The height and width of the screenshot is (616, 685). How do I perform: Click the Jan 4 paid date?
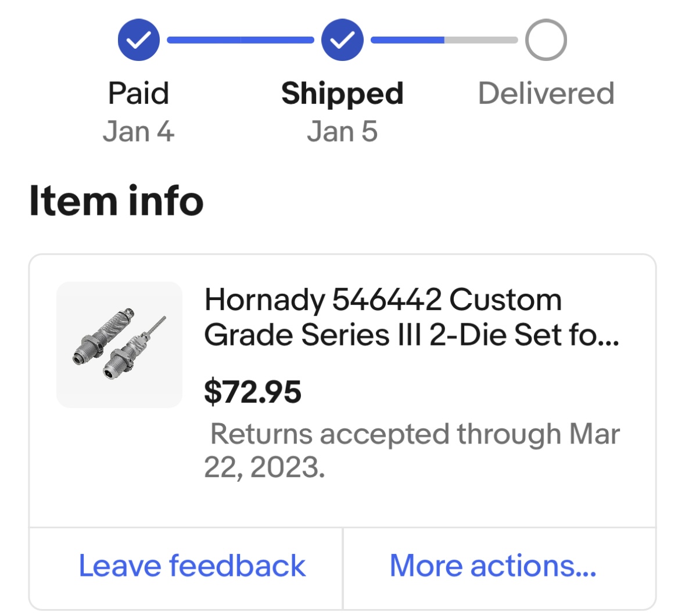(x=138, y=131)
